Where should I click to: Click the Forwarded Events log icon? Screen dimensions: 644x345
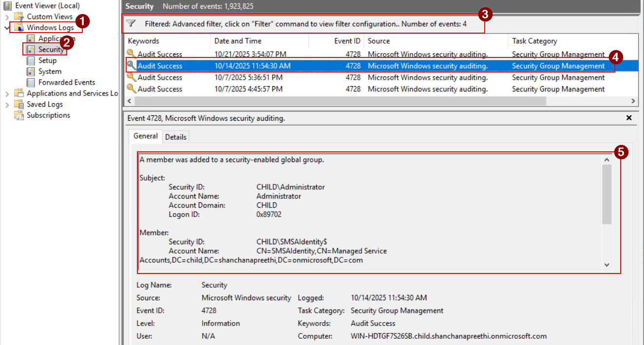pos(30,82)
